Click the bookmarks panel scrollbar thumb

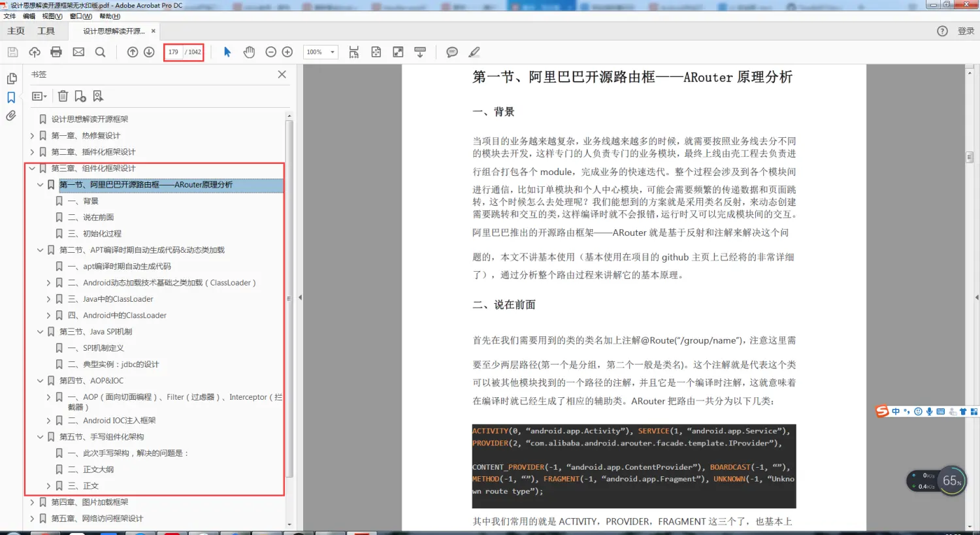click(289, 299)
